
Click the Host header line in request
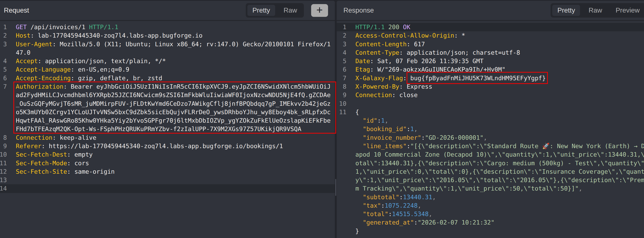click(x=109, y=36)
